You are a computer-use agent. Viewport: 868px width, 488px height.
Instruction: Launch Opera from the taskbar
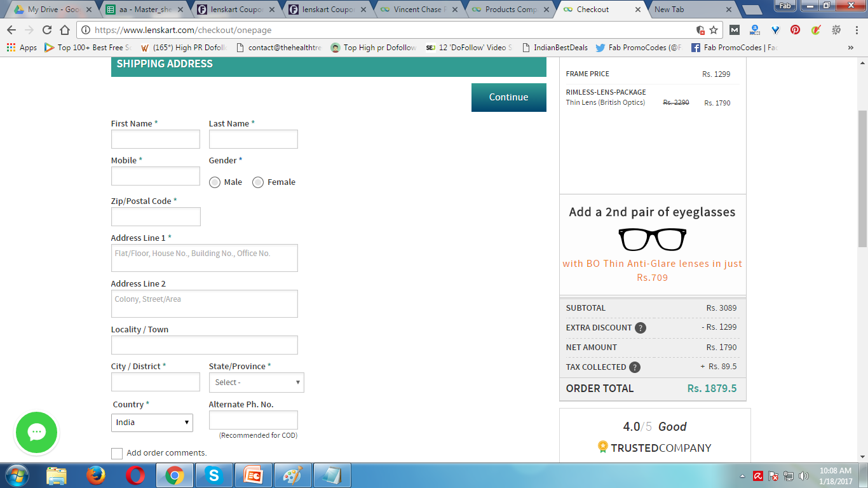135,475
